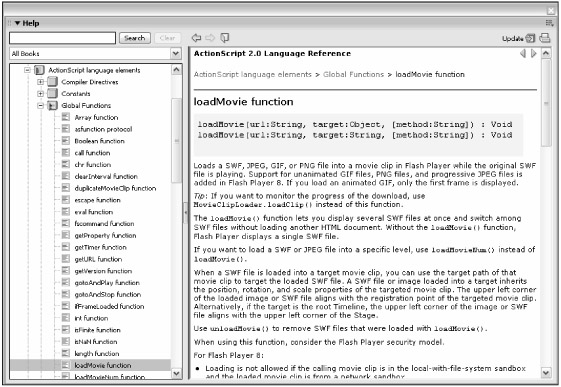
Task: Open Boolean function topic
Action: pyautogui.click(x=99, y=141)
